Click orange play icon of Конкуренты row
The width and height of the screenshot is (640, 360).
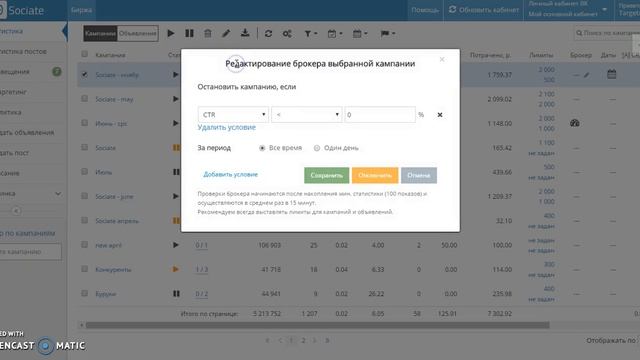pyautogui.click(x=176, y=269)
